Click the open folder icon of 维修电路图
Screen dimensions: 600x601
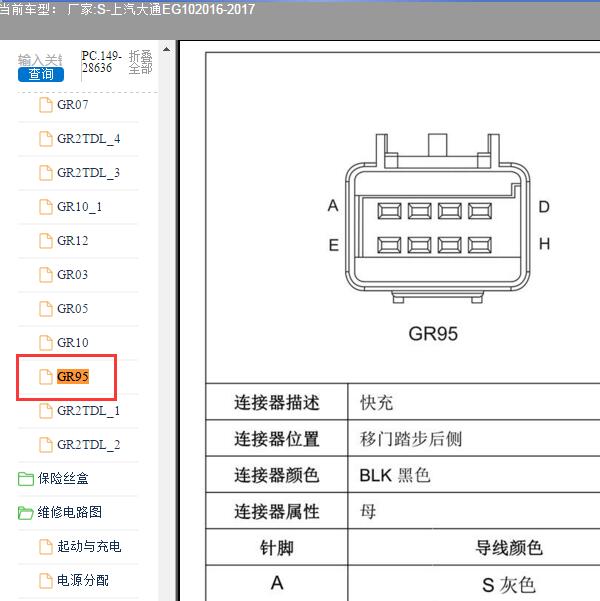(x=26, y=513)
